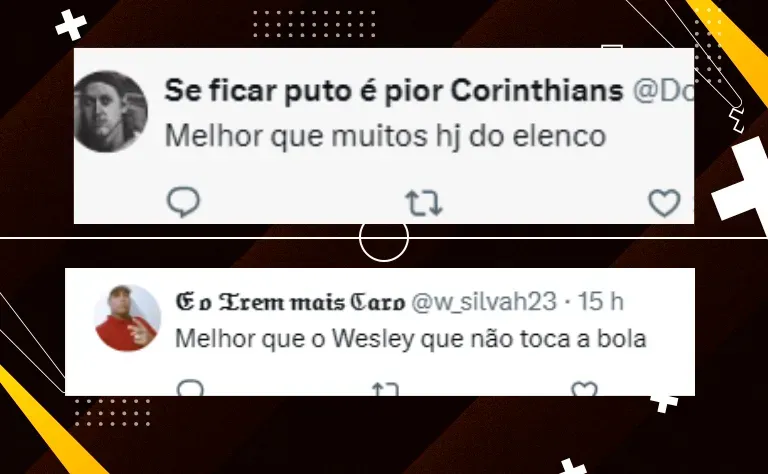Select the 'Melhor que muitos hj do elenco' text

[385, 136]
